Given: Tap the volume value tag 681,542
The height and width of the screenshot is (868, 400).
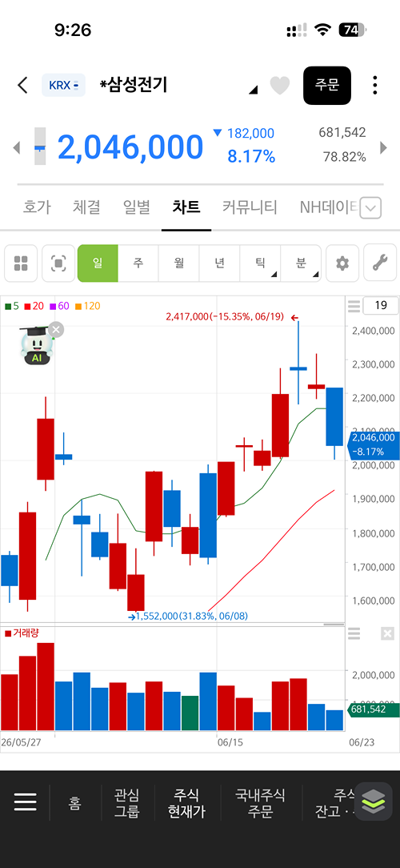Looking at the screenshot, I should [374, 709].
